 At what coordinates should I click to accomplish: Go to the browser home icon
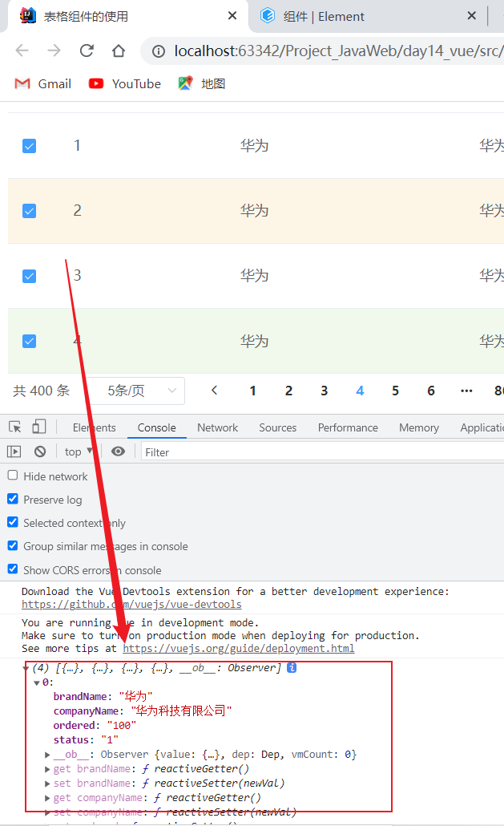coord(119,51)
